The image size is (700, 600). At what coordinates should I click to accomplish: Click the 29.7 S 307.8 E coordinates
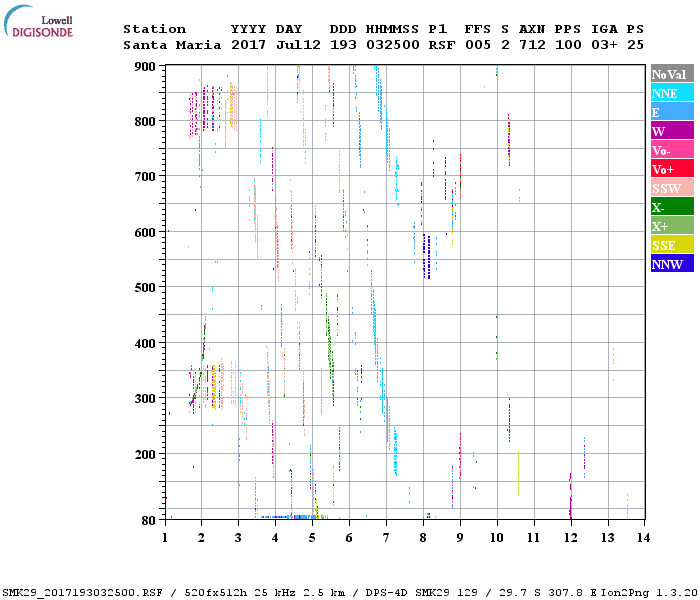(x=548, y=593)
